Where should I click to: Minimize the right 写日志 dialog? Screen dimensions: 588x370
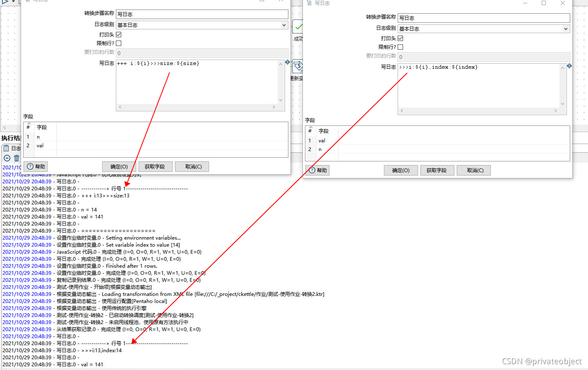coord(525,3)
